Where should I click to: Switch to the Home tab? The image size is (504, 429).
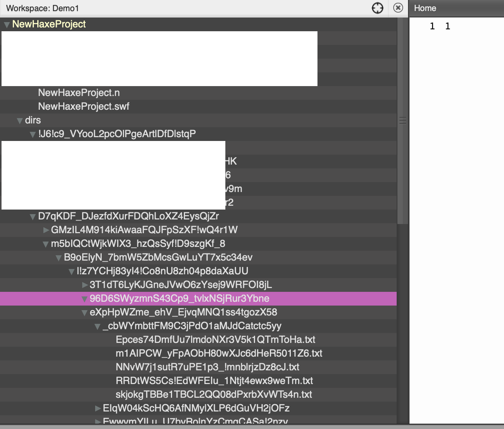[x=425, y=8]
